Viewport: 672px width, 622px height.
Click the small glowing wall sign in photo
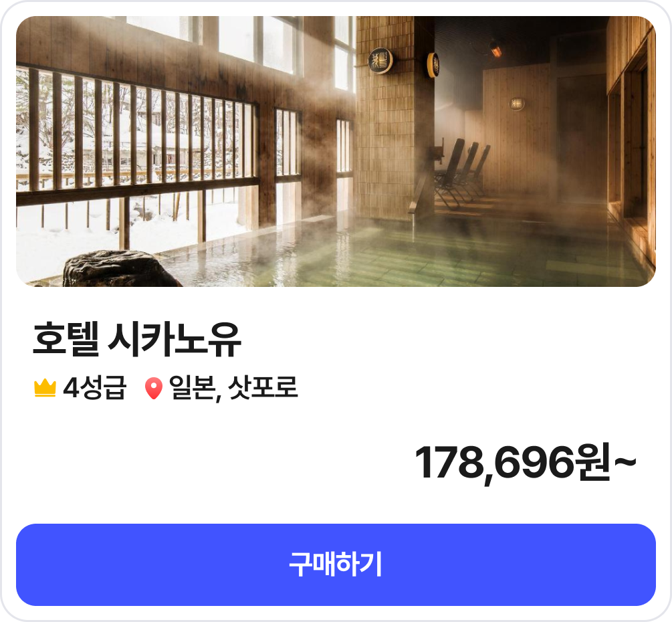[517, 103]
